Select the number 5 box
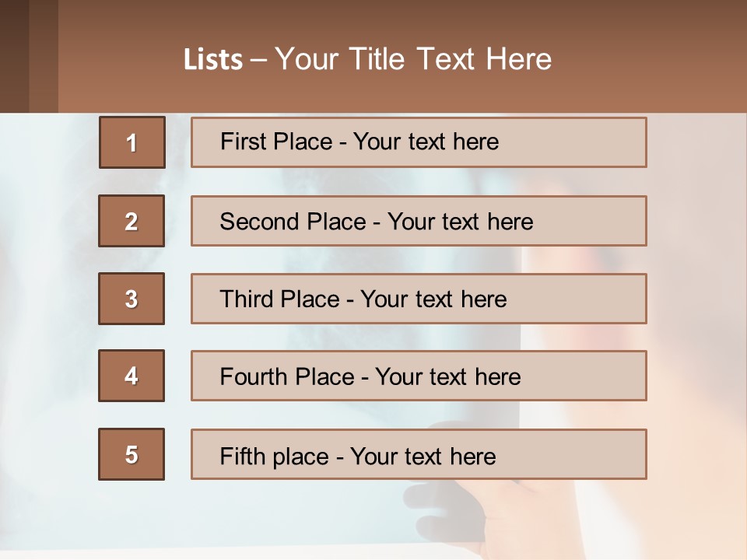This screenshot has height=560, width=747. click(x=132, y=454)
